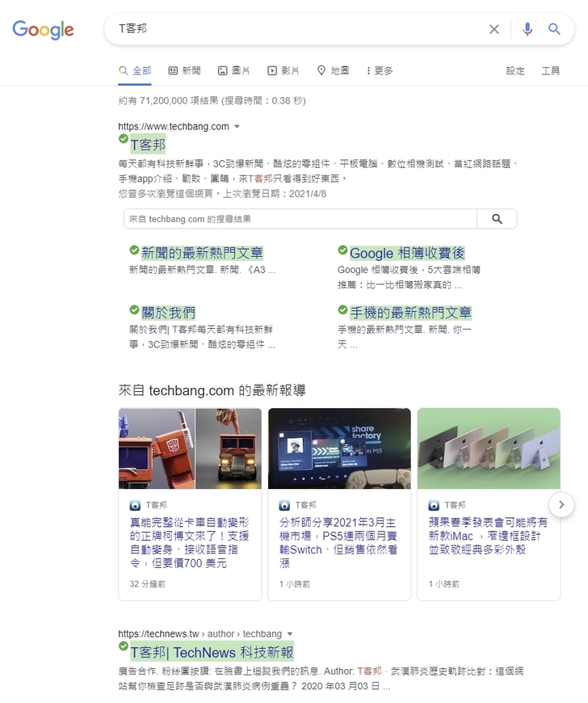Click the https://www.techbang.com URL text
Screen dimensions: 588x703
pyautogui.click(x=174, y=126)
